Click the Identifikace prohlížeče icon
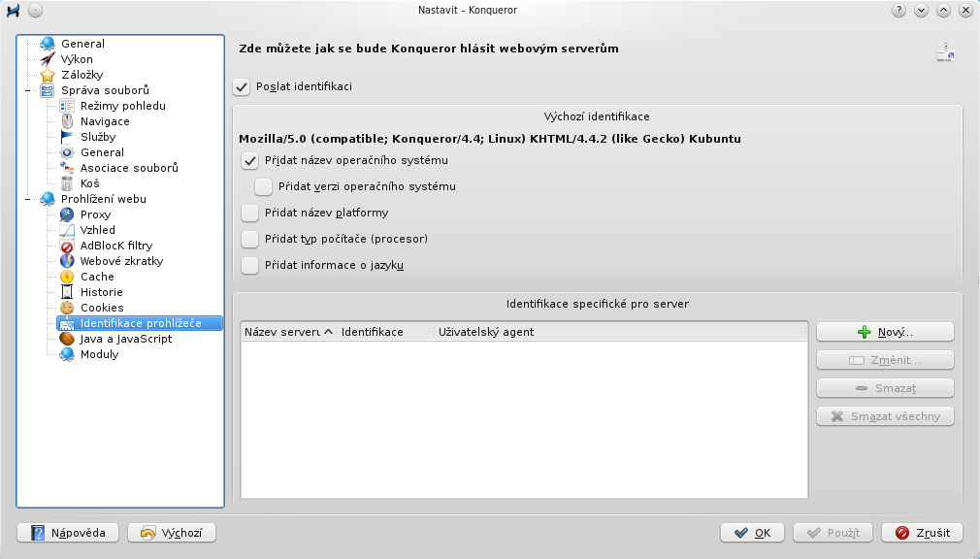The image size is (980, 559). (x=67, y=323)
